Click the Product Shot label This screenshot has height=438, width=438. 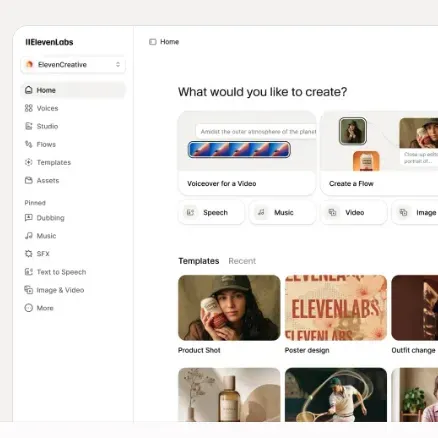(x=199, y=350)
